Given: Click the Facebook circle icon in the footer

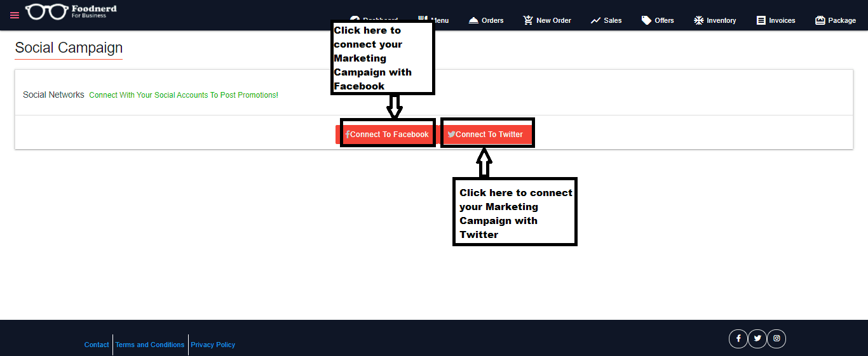Looking at the screenshot, I should [x=738, y=339].
